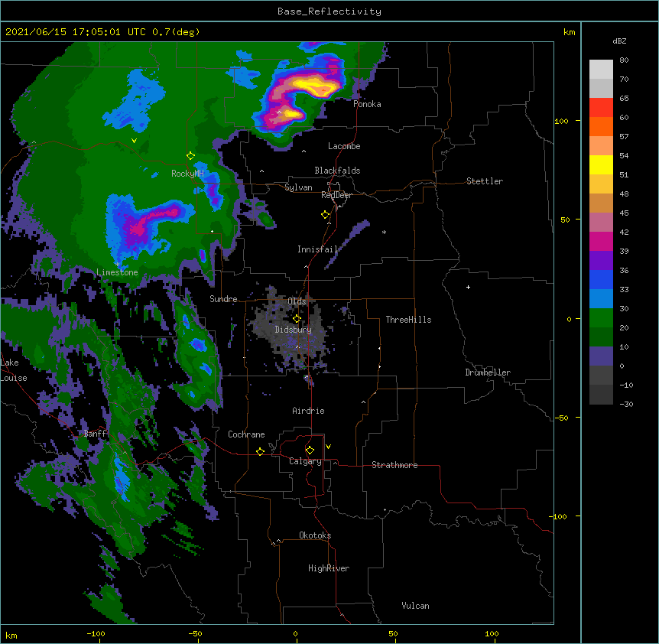The height and width of the screenshot is (644, 659).
Task: Select the bright green 20-30 dBZ legend swatch
Action: (601, 318)
